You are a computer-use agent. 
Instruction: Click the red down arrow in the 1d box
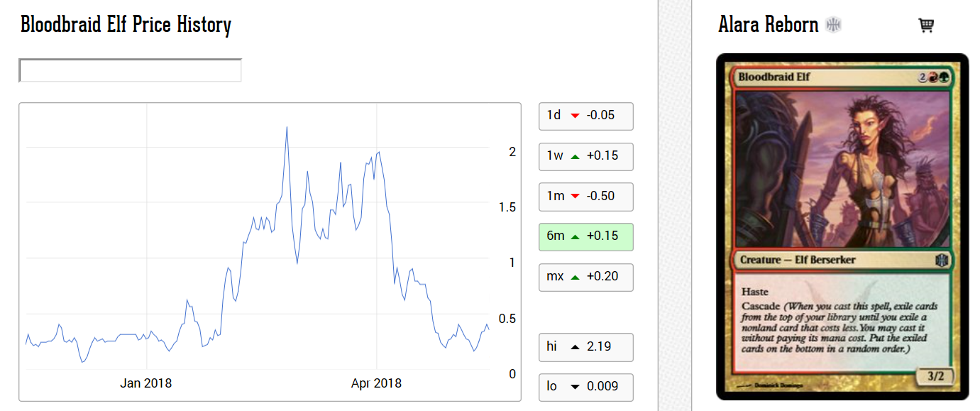pos(575,115)
